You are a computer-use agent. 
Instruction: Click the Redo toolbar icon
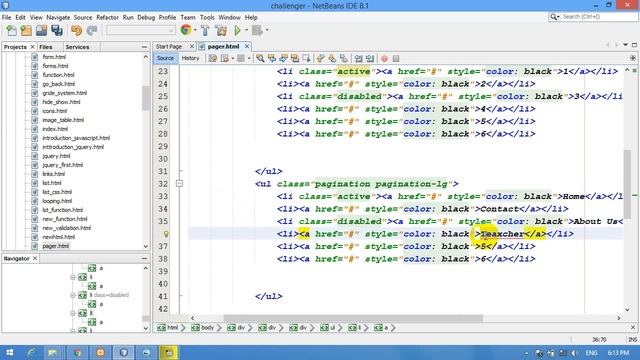click(91, 30)
